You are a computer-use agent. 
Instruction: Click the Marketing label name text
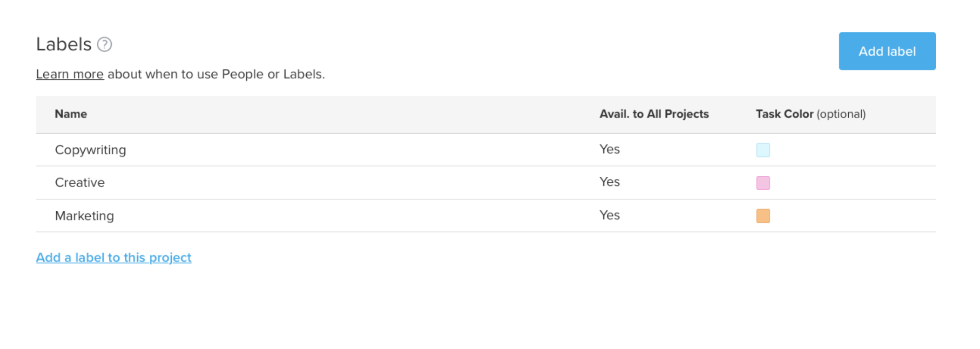(84, 215)
